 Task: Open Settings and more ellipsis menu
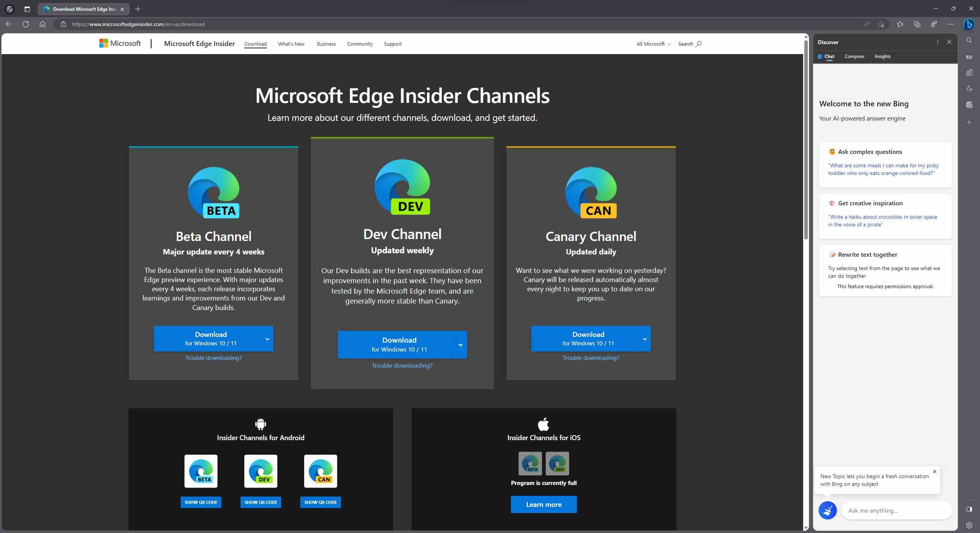pyautogui.click(x=951, y=24)
